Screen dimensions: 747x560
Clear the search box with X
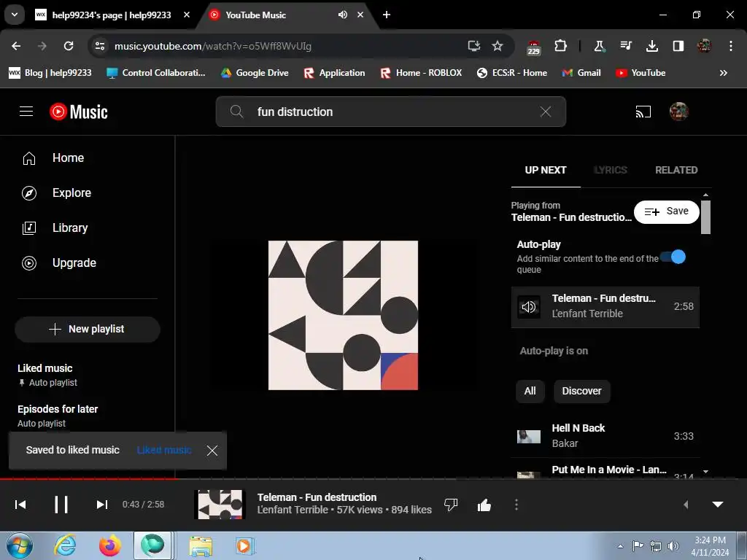(546, 112)
